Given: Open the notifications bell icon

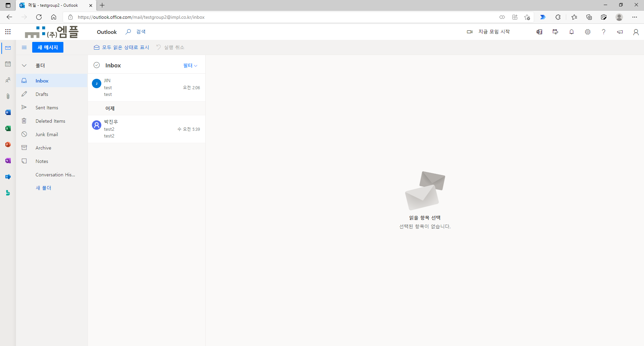Looking at the screenshot, I should [x=572, y=32].
